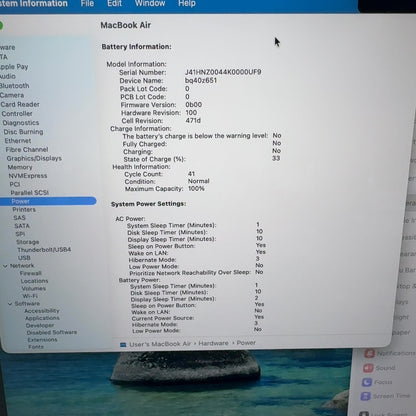Click the MacBook icon in path bar

pos(123,344)
